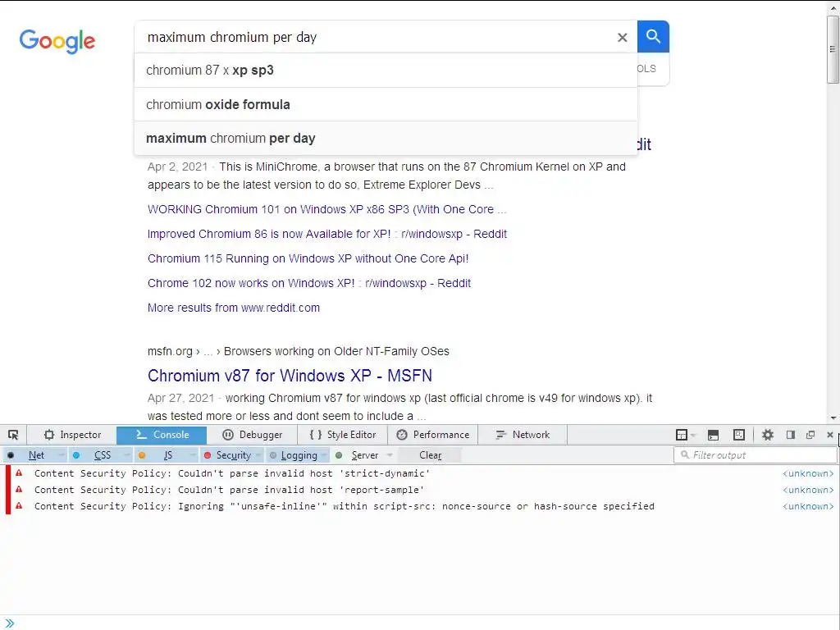Select the 'unsafe-inline' console message text
840x630 pixels.
point(345,506)
